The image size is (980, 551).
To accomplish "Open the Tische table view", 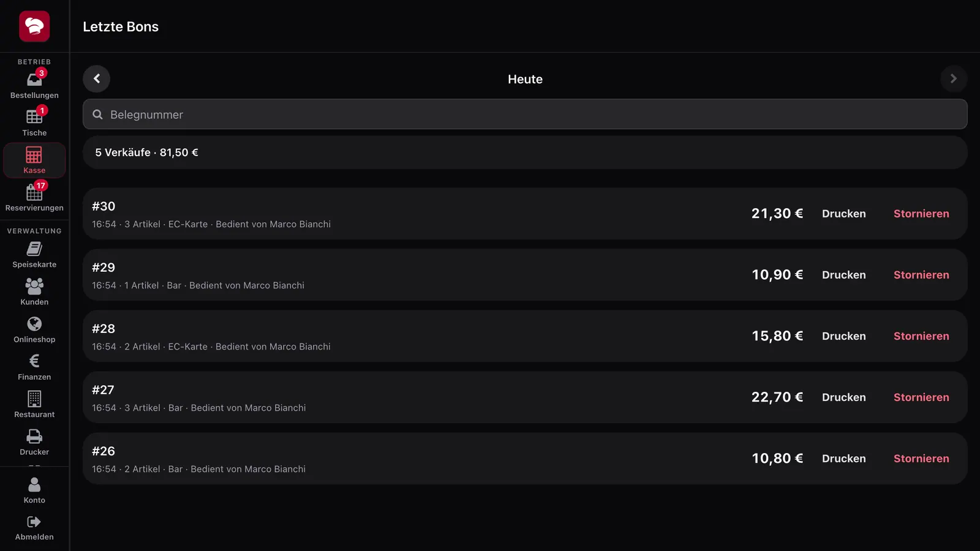I will coord(34,122).
